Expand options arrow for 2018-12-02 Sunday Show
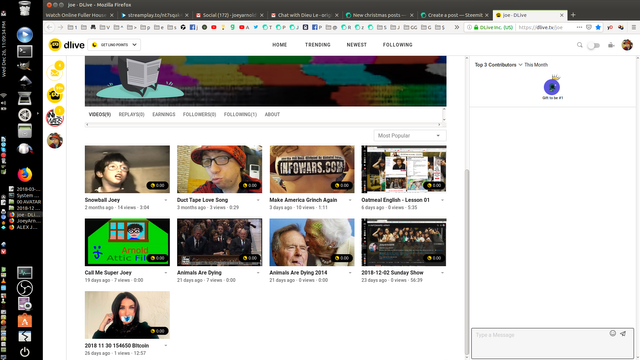 442,273
